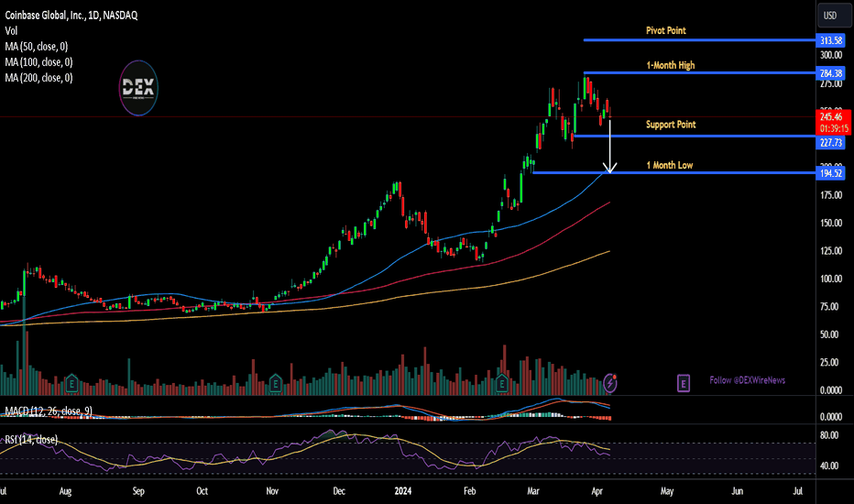Click the Jun label on the time axis

(737, 491)
